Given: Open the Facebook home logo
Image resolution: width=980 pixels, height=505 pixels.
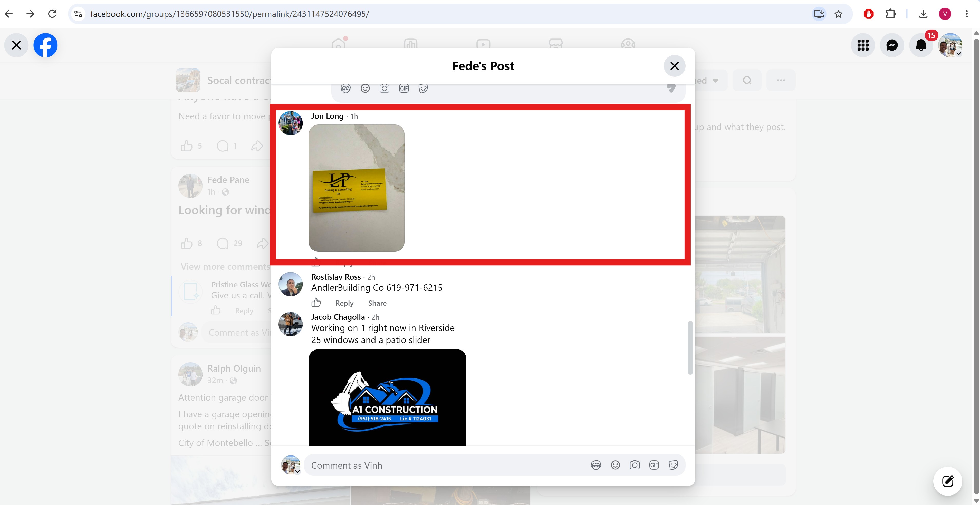Looking at the screenshot, I should tap(46, 45).
